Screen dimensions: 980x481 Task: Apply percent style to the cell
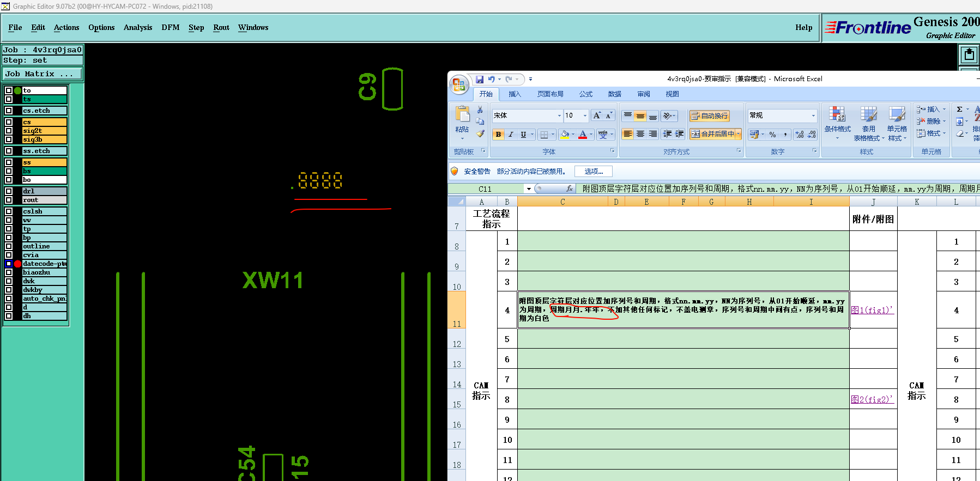click(x=772, y=135)
